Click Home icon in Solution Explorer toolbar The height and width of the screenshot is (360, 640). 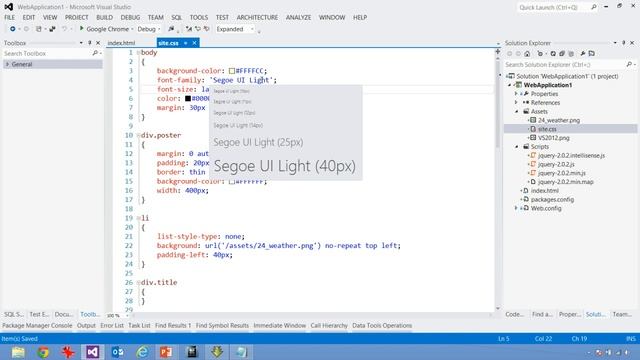pyautogui.click(x=527, y=53)
